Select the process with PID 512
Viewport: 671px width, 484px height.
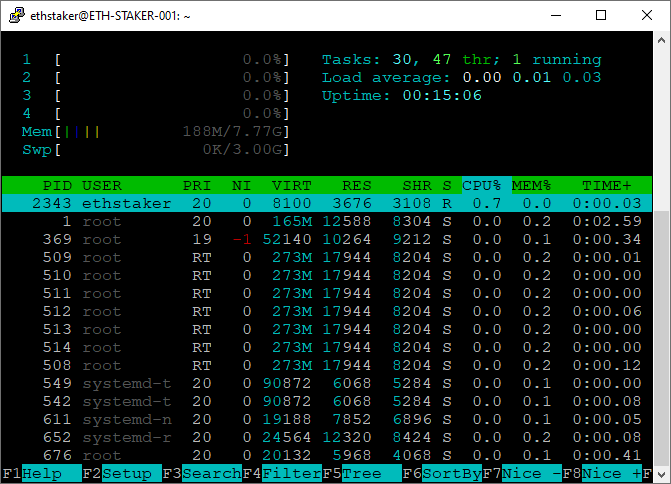point(327,311)
